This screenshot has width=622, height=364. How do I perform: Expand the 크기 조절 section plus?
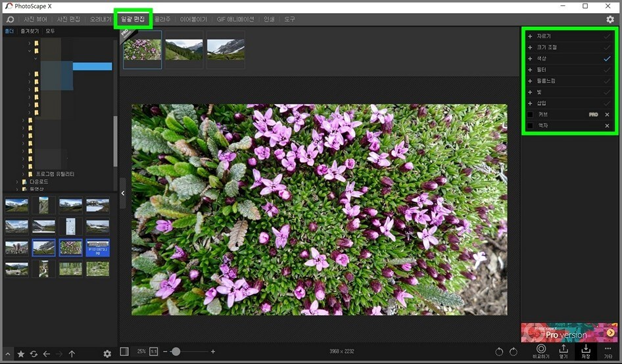(x=530, y=47)
